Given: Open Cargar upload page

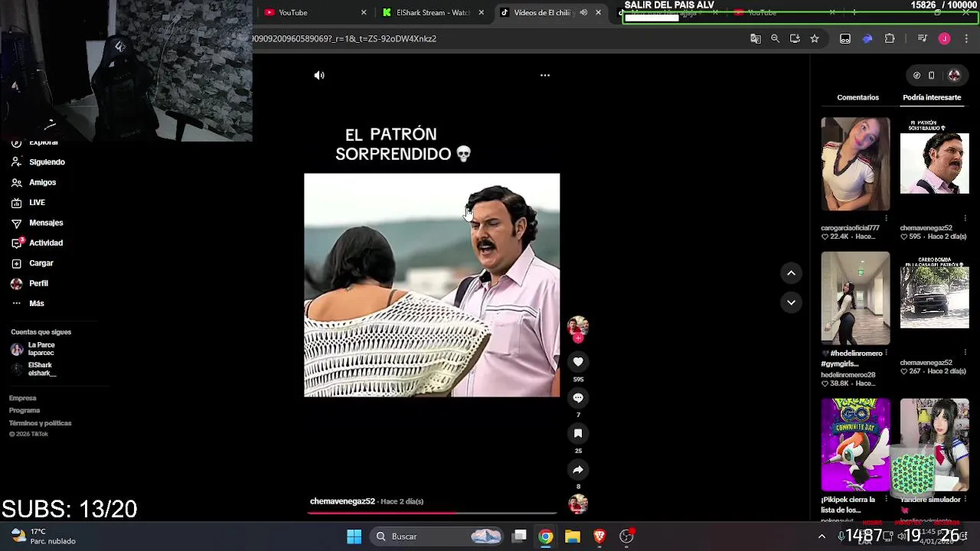Looking at the screenshot, I should coord(41,263).
